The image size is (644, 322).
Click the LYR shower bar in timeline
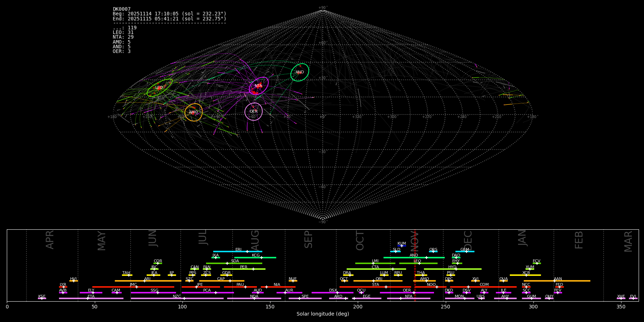click(63, 287)
